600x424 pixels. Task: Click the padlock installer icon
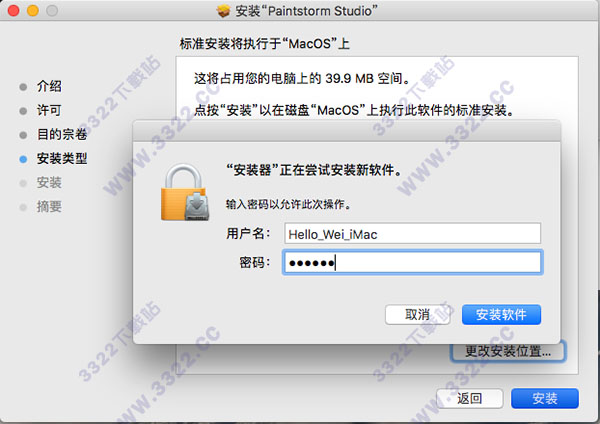click(185, 192)
